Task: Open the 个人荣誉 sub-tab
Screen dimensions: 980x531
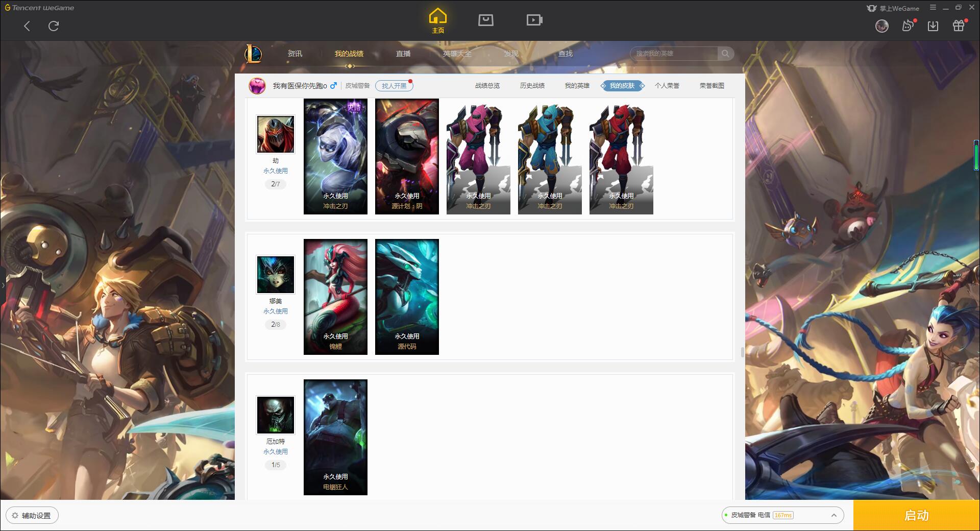Action: click(x=667, y=86)
